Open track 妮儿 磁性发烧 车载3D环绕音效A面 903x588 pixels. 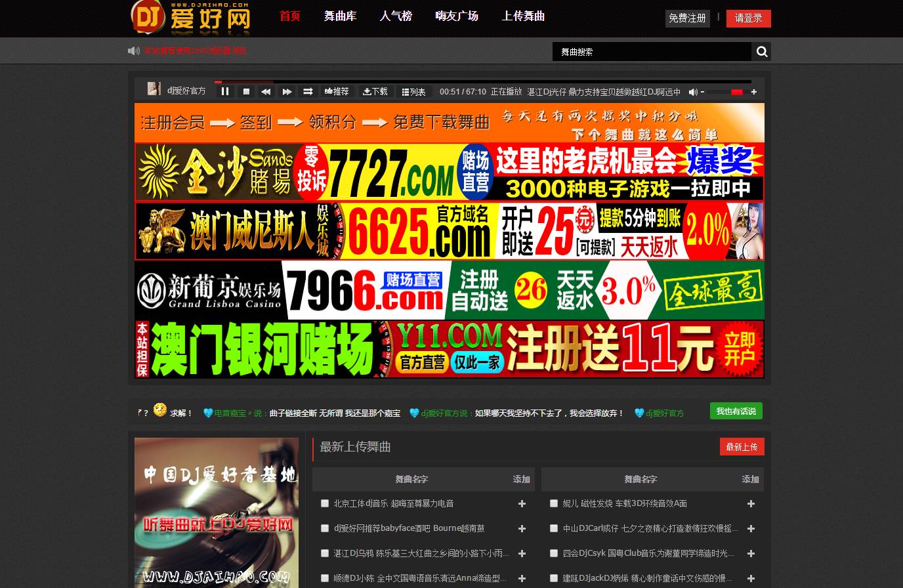[x=625, y=503]
